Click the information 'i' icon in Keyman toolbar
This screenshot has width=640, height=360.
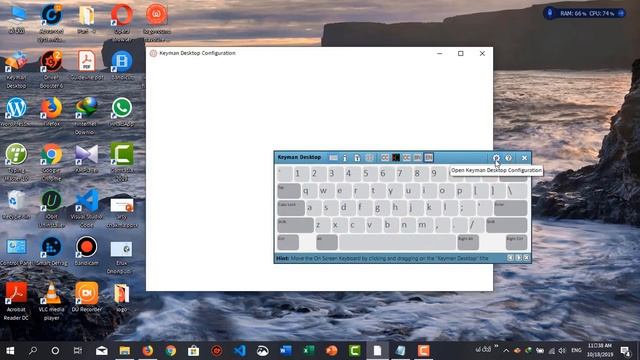pos(345,158)
